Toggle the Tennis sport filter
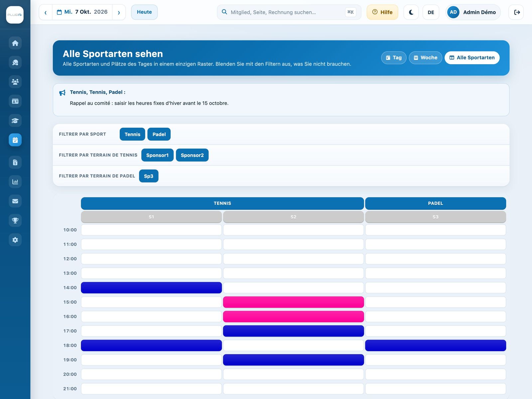 (132, 134)
